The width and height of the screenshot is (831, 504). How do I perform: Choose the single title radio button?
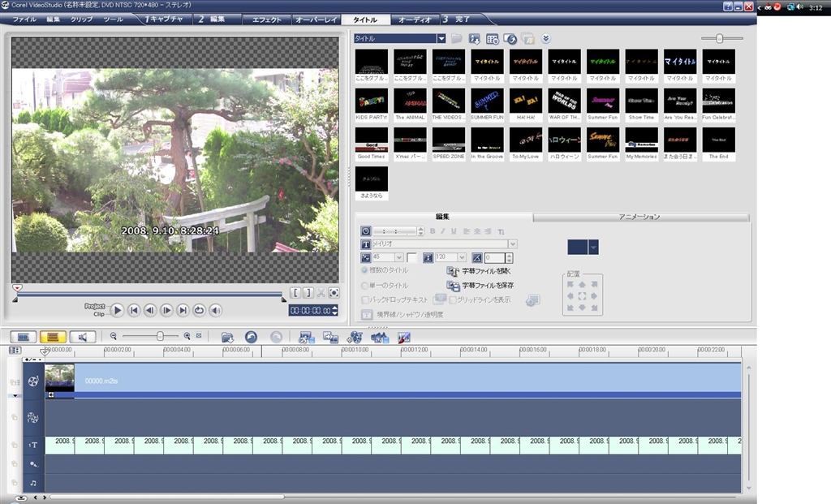click(x=364, y=286)
